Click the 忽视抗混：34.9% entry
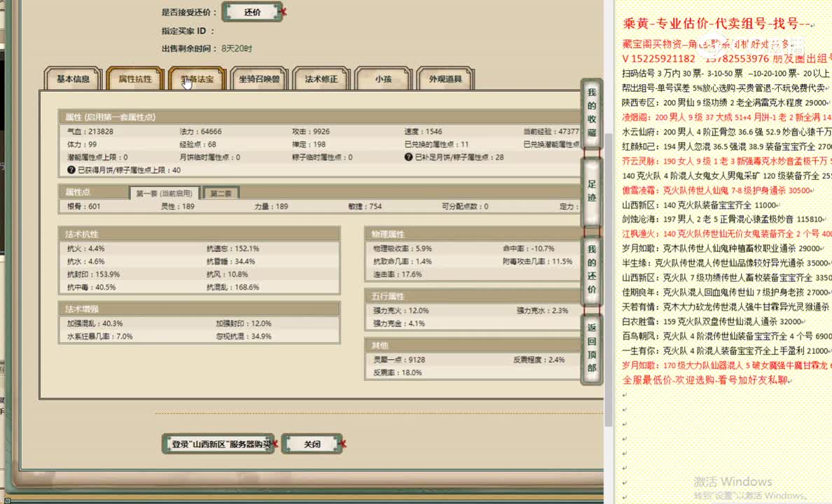The image size is (832, 504). point(243,337)
